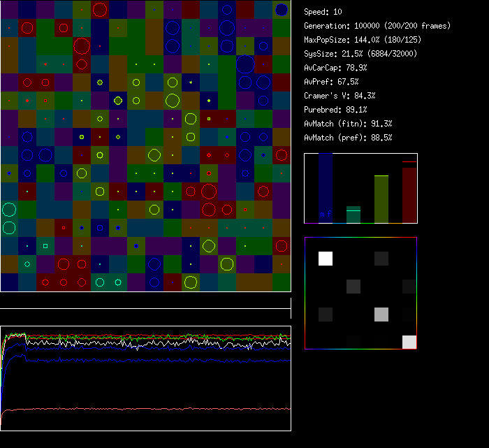The height and width of the screenshot is (448, 489).
Task: Select the short teal bar in the histogram
Action: (x=353, y=215)
